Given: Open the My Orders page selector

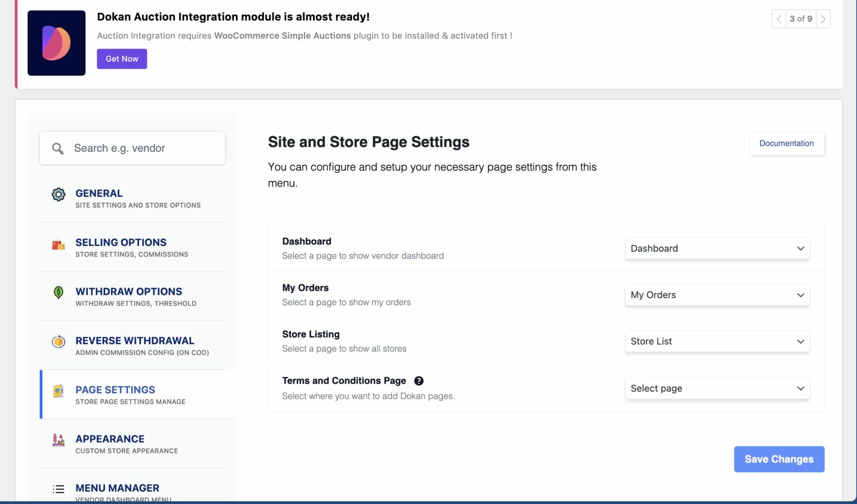Looking at the screenshot, I should [716, 295].
